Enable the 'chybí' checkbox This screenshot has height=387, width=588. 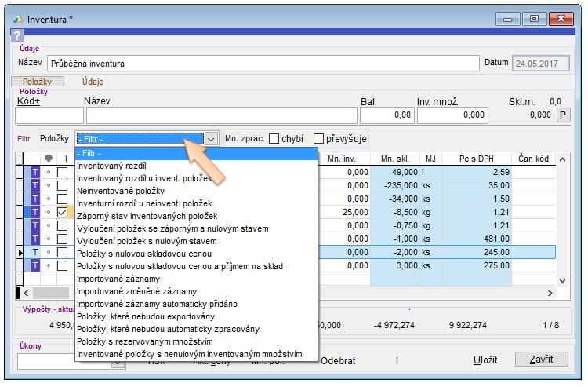coord(274,139)
